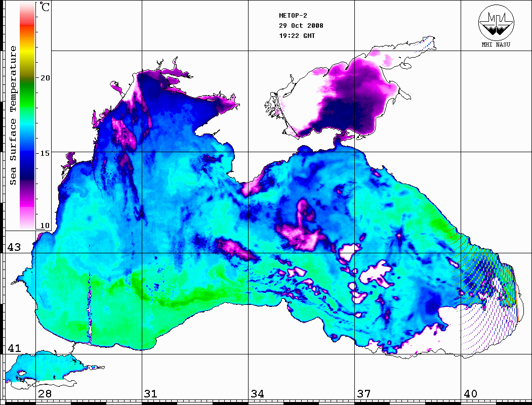Click the magenta band of the color scale
The image size is (532, 405).
point(27,202)
